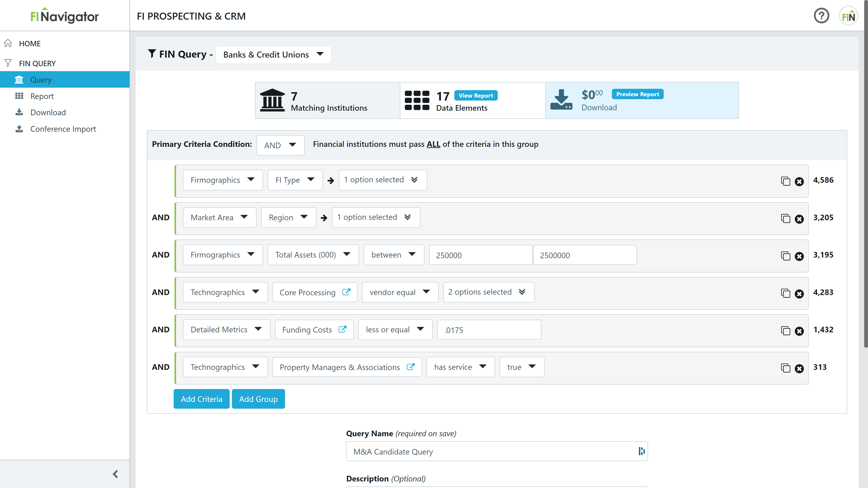Image resolution: width=868 pixels, height=488 pixels.
Task: Remove the Region criteria row
Action: coord(799,219)
